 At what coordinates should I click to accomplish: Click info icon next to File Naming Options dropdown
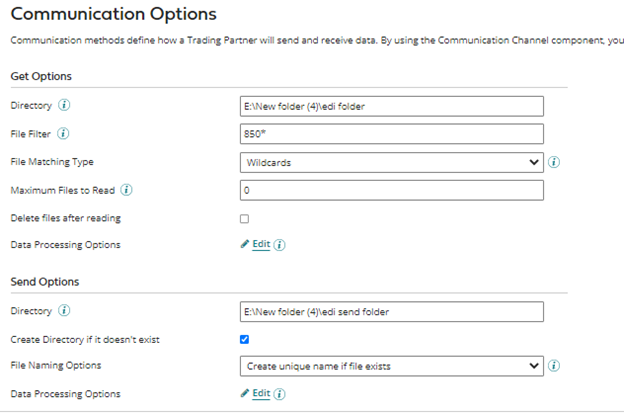(554, 366)
